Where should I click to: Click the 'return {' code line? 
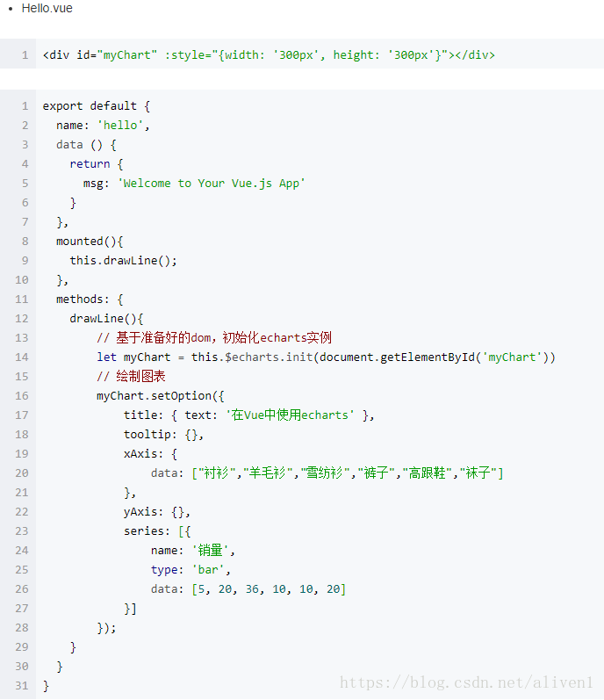[97, 164]
